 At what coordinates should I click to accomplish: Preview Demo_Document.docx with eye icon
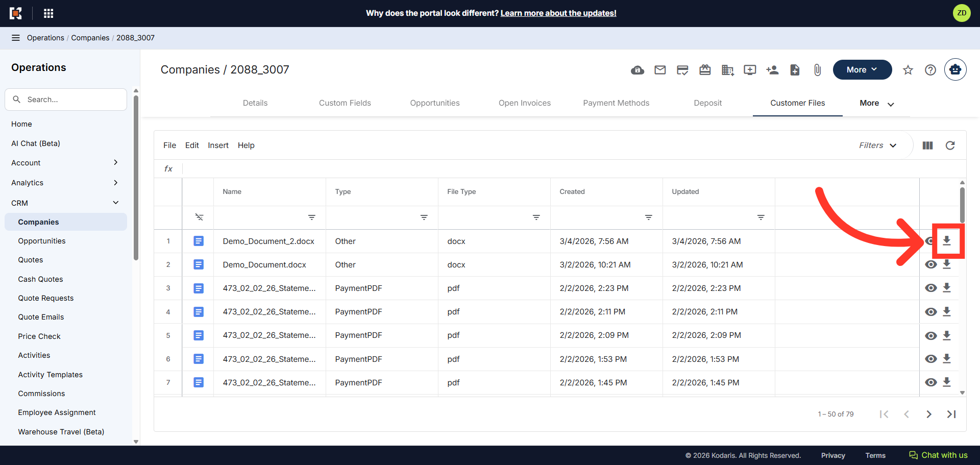(x=931, y=264)
